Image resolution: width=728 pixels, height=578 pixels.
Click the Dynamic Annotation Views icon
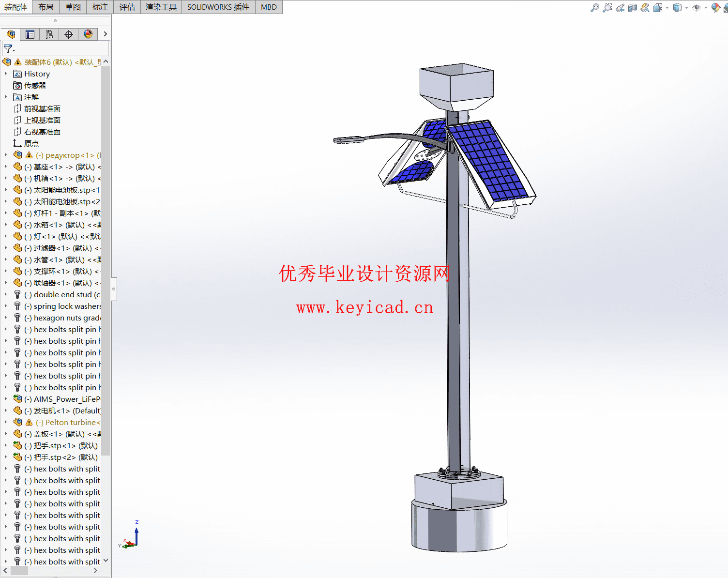[645, 8]
